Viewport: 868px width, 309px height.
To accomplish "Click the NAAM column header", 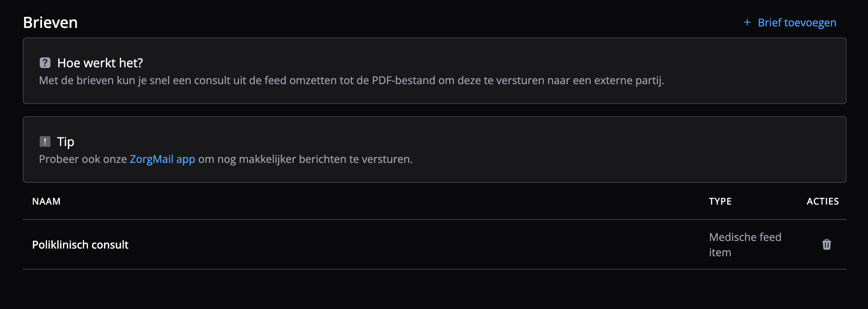I will click(x=46, y=202).
